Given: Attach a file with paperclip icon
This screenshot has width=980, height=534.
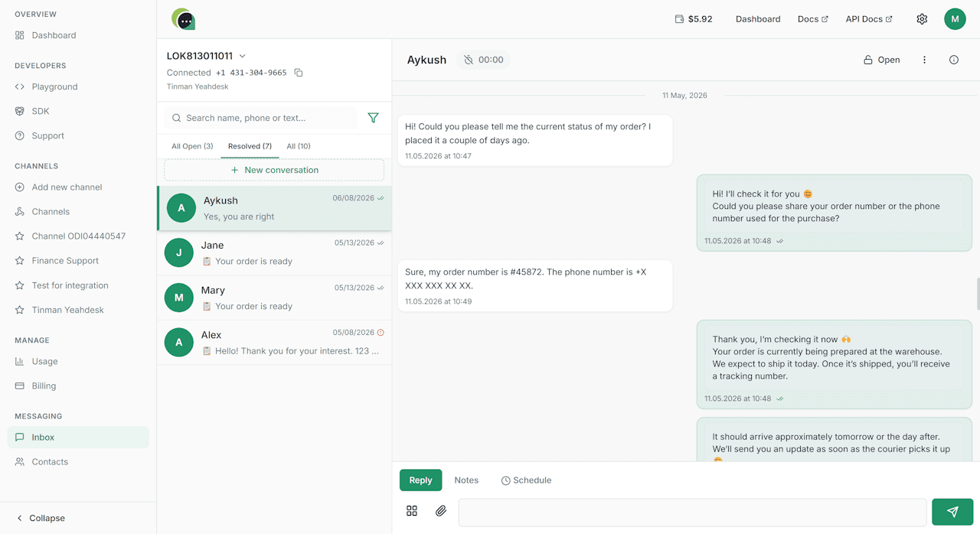Looking at the screenshot, I should 441,511.
